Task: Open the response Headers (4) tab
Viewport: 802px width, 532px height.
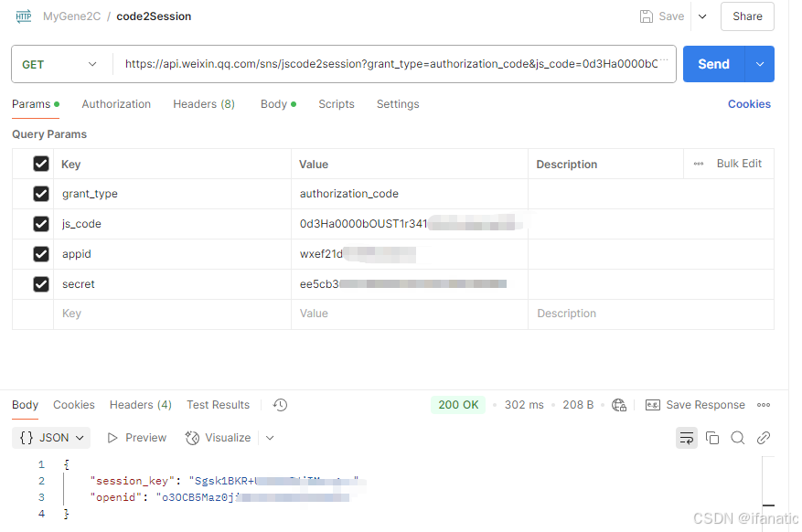Action: 141,405
